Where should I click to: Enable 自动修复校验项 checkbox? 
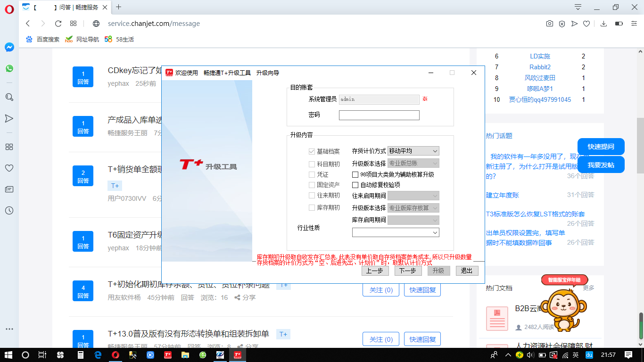click(355, 185)
